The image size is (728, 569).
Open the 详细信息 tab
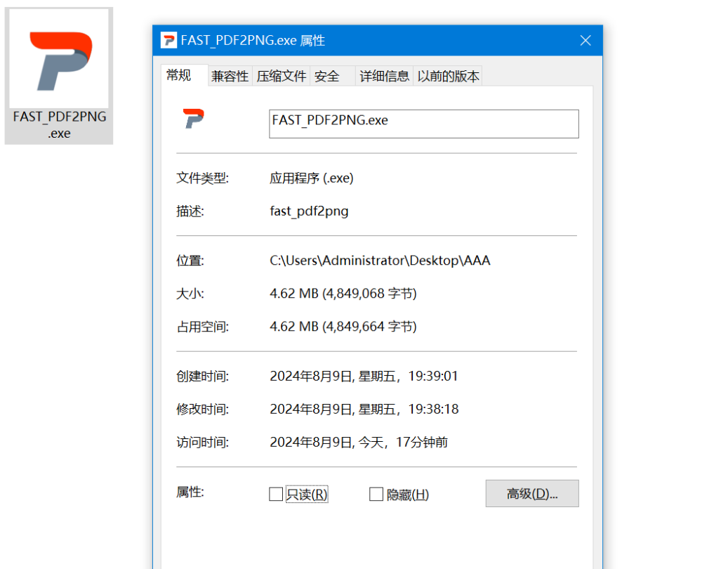[x=384, y=75]
